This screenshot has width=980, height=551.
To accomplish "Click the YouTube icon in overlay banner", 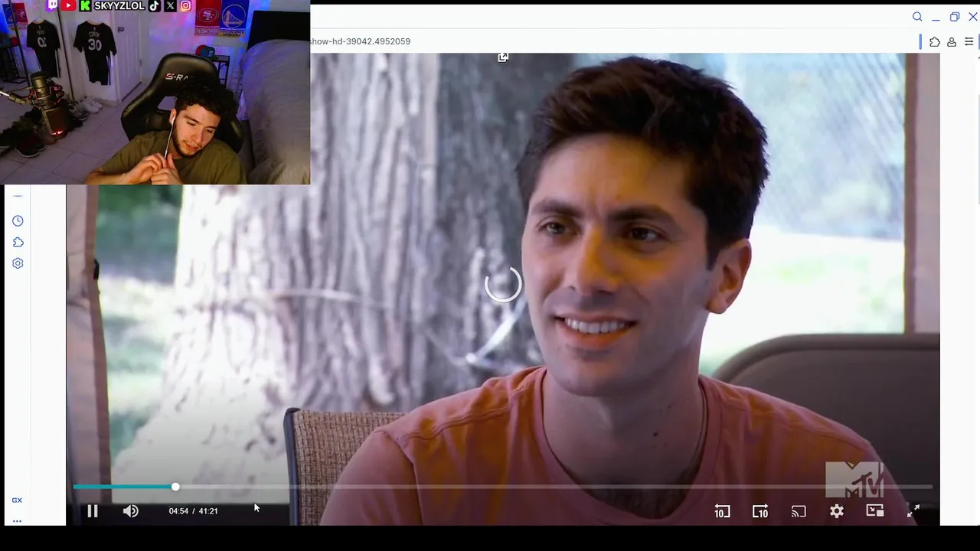I will [68, 5].
